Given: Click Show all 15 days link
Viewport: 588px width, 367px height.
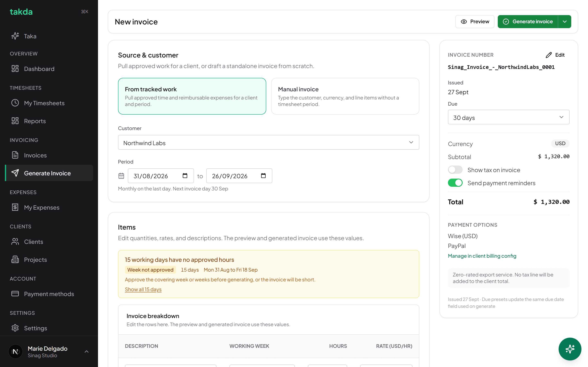Looking at the screenshot, I should tap(143, 289).
